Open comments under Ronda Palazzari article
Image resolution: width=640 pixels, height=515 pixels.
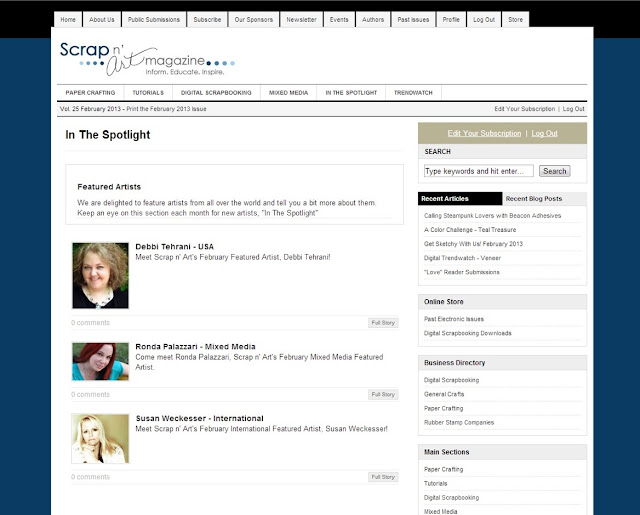pyautogui.click(x=90, y=395)
